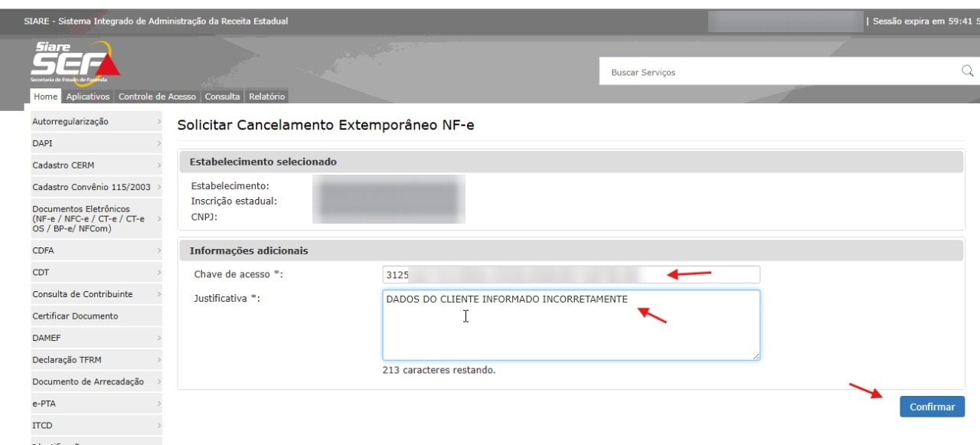Click the 'Inscrição estadual:' label

[234, 201]
